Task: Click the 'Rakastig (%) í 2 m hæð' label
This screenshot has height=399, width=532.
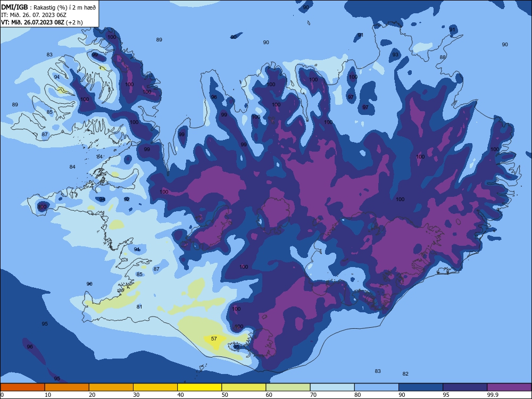Action: pyautogui.click(x=65, y=7)
